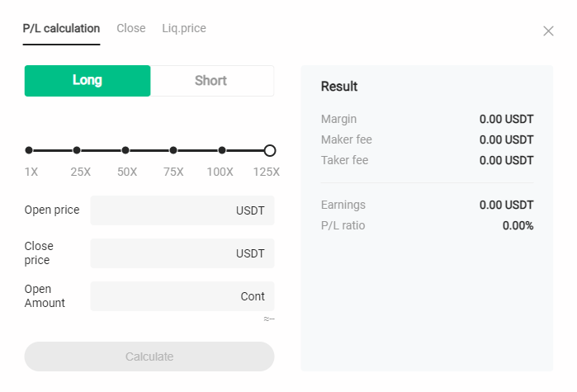This screenshot has width=577, height=392.
Task: Open the Liq.price tab
Action: tap(184, 28)
